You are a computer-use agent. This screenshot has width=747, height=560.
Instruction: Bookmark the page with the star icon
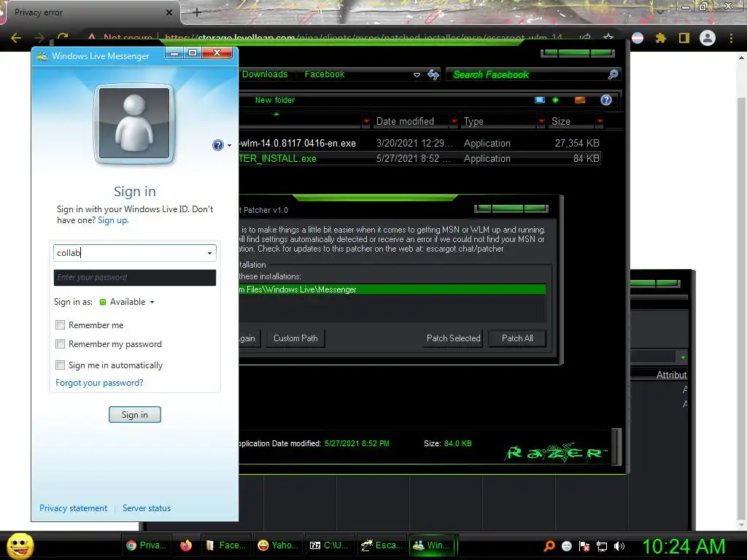click(608, 38)
